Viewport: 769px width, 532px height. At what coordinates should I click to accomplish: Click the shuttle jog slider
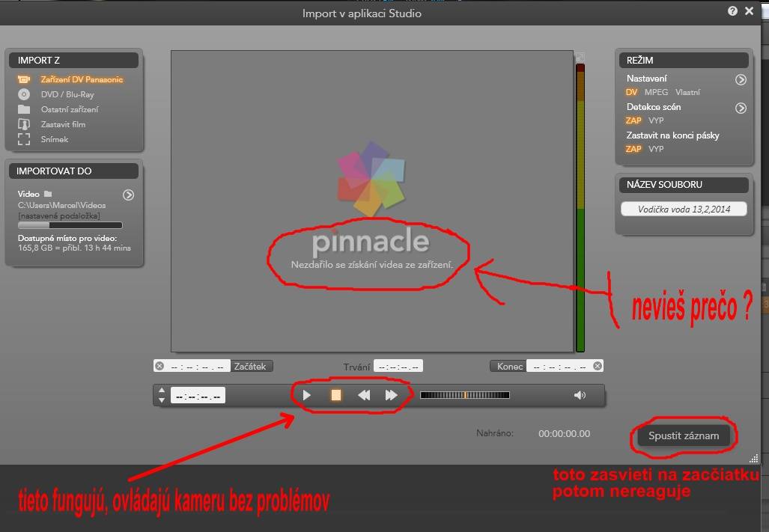coord(465,395)
